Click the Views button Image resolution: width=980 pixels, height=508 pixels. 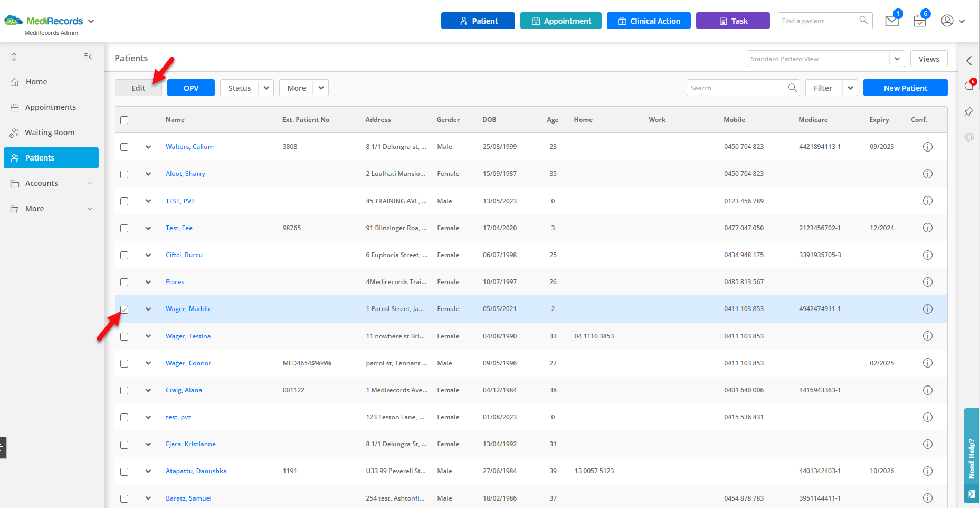coord(929,59)
